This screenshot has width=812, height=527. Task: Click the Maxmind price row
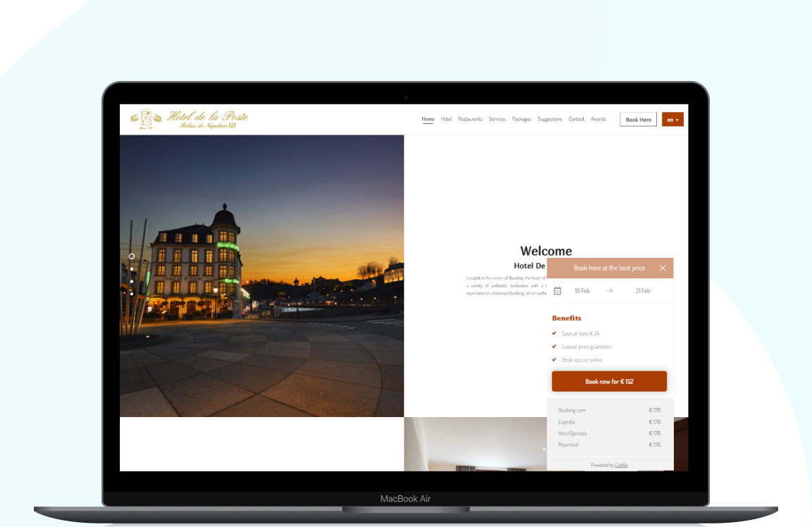point(609,445)
